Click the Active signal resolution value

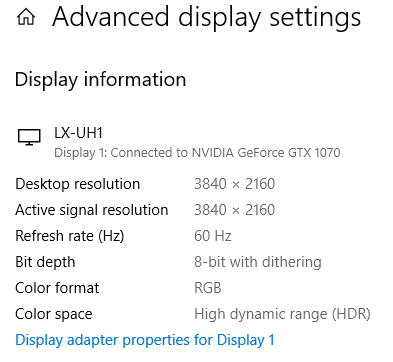[235, 210]
